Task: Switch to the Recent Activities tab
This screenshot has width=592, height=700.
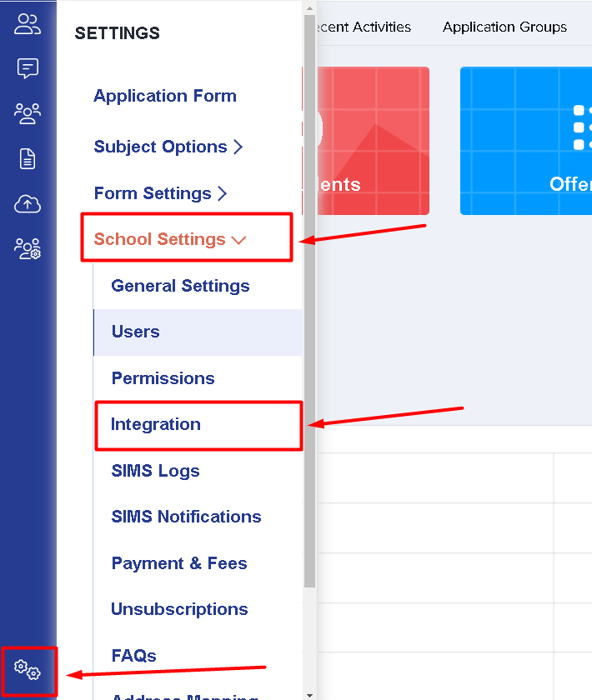Action: pyautogui.click(x=360, y=27)
